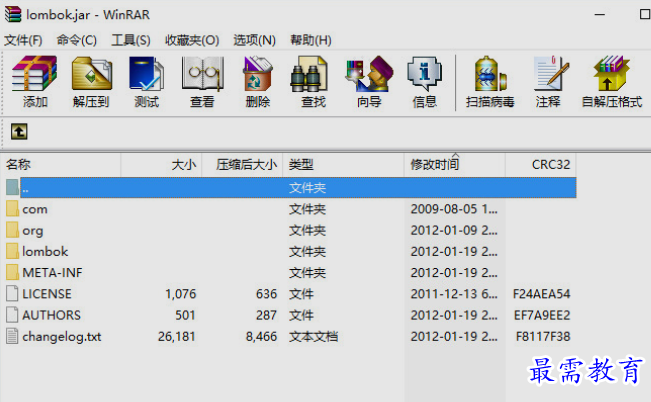The image size is (651, 402).
Task: Click the 文本文档 type cell
Action: 313,336
